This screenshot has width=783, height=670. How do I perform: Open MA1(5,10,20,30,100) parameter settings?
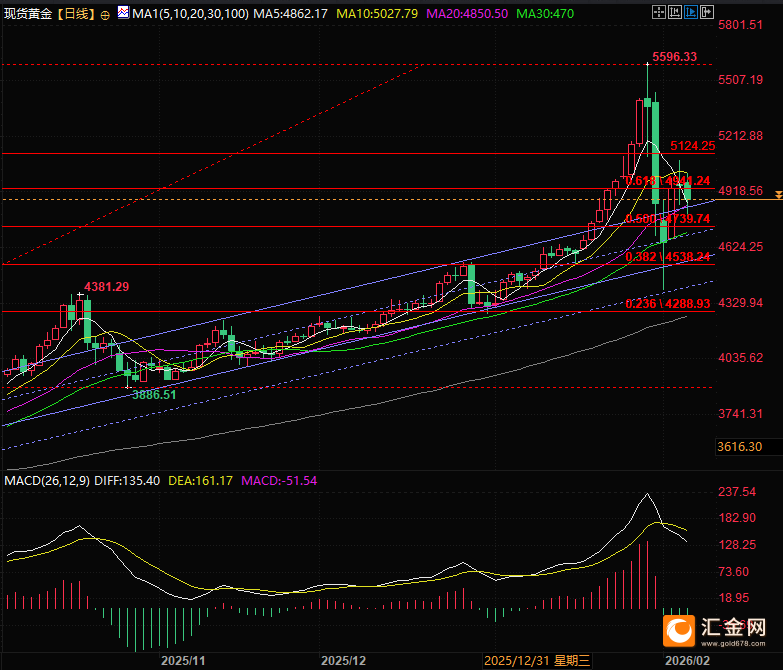click(190, 13)
